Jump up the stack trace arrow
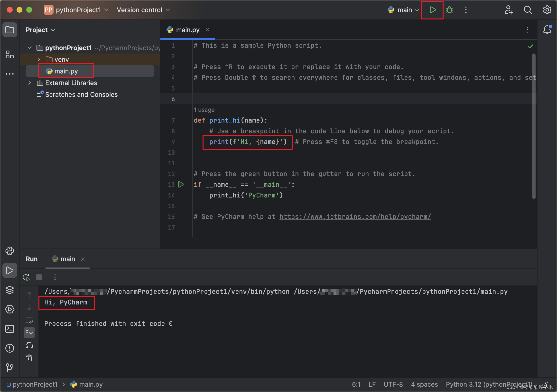The height and width of the screenshot is (392, 557). pyautogui.click(x=29, y=295)
